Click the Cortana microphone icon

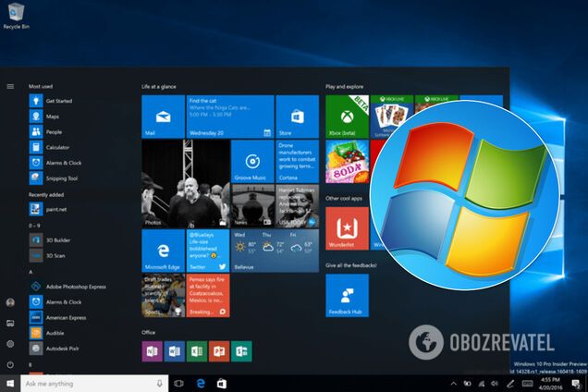159,384
